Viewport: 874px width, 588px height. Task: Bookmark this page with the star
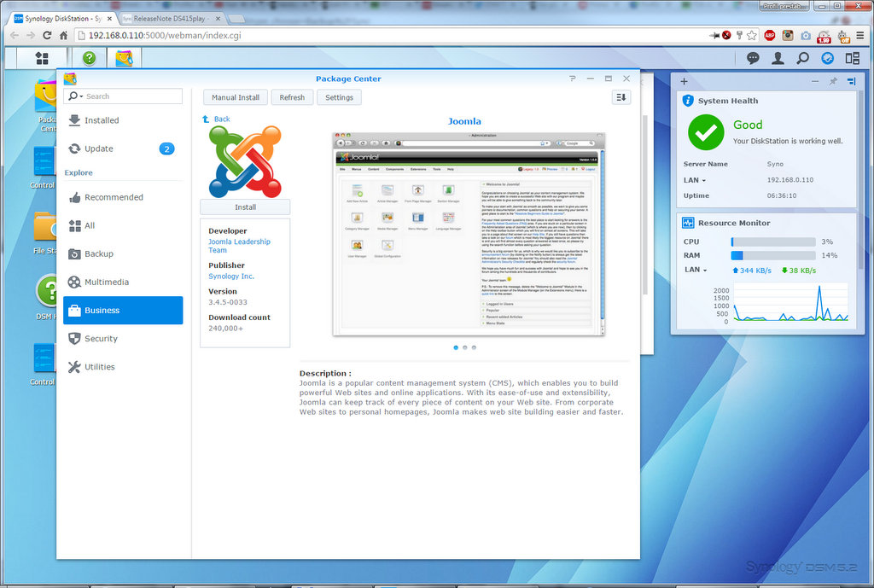click(752, 35)
